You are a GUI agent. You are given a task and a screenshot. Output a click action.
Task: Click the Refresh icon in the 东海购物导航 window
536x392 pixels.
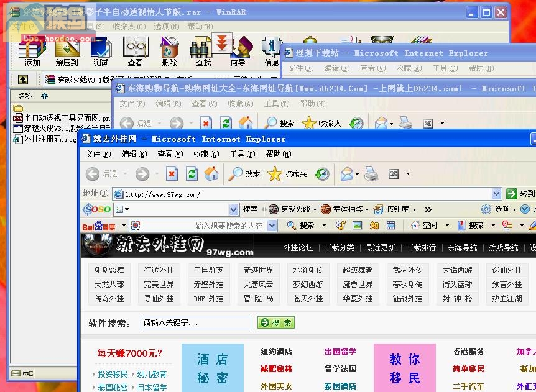pyautogui.click(x=226, y=123)
